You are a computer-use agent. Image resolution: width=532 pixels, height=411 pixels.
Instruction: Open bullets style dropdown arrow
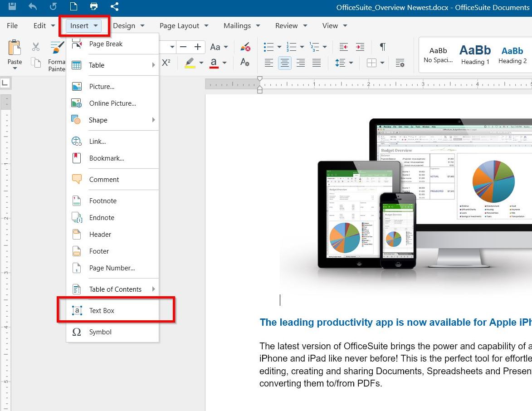point(279,47)
